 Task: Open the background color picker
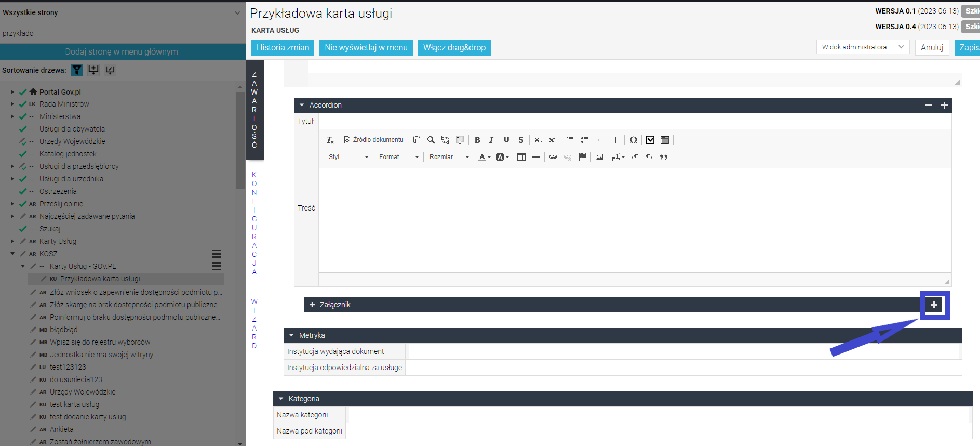coord(502,157)
